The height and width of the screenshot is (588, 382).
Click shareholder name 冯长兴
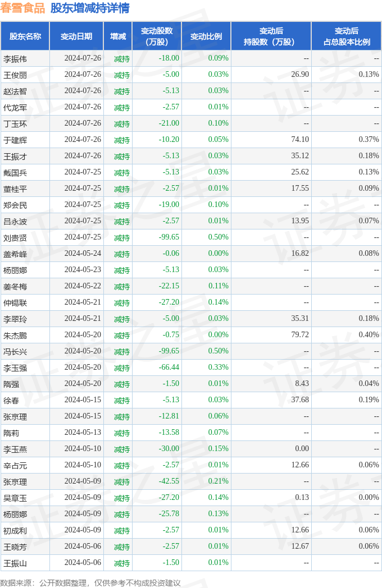pyautogui.click(x=15, y=352)
